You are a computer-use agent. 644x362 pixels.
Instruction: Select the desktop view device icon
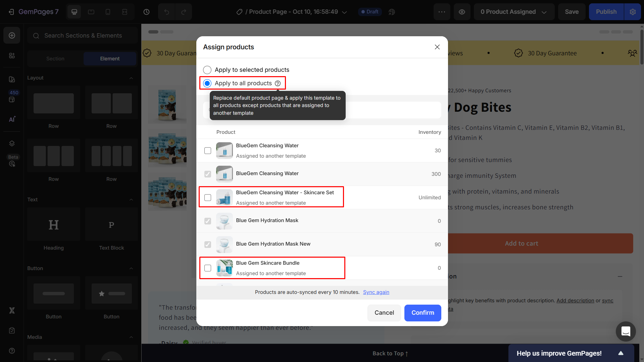tap(74, 12)
